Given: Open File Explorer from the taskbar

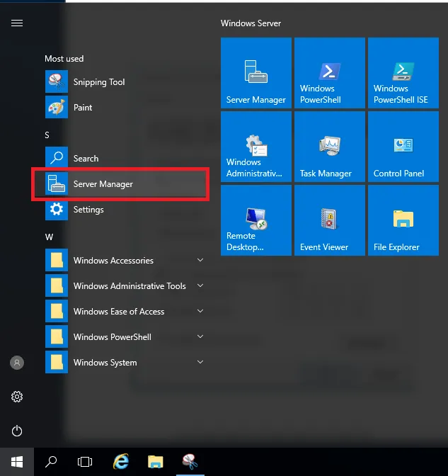Looking at the screenshot, I should pyautogui.click(x=155, y=462).
